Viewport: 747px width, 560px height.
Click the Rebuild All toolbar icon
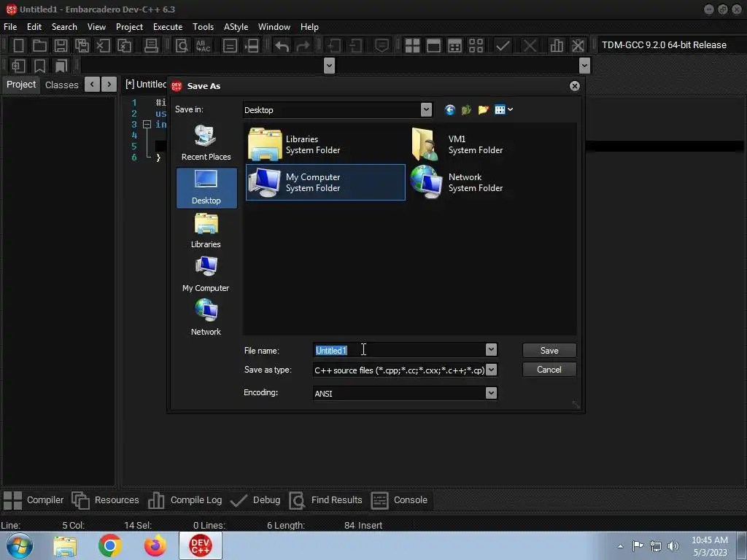click(476, 46)
